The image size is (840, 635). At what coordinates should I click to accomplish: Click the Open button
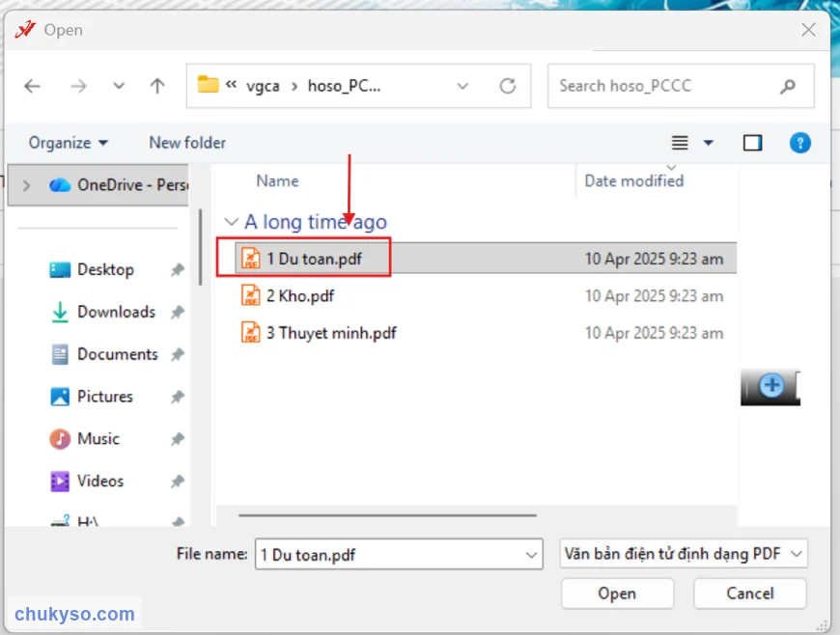tap(617, 594)
